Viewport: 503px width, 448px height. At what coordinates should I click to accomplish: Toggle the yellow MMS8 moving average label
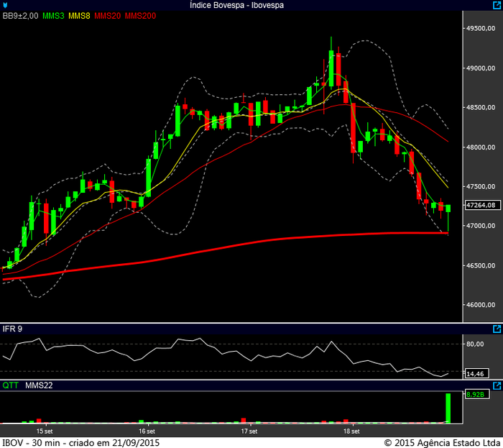[x=80, y=15]
